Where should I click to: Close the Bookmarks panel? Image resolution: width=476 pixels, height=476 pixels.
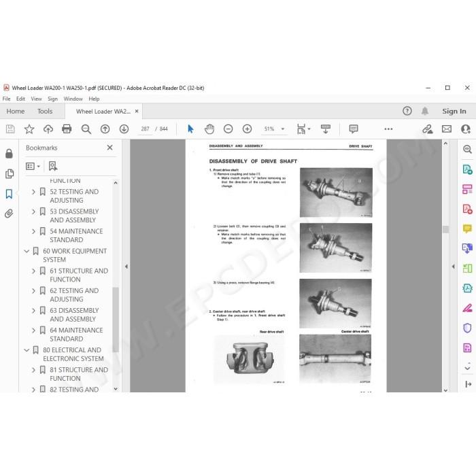[x=110, y=148]
